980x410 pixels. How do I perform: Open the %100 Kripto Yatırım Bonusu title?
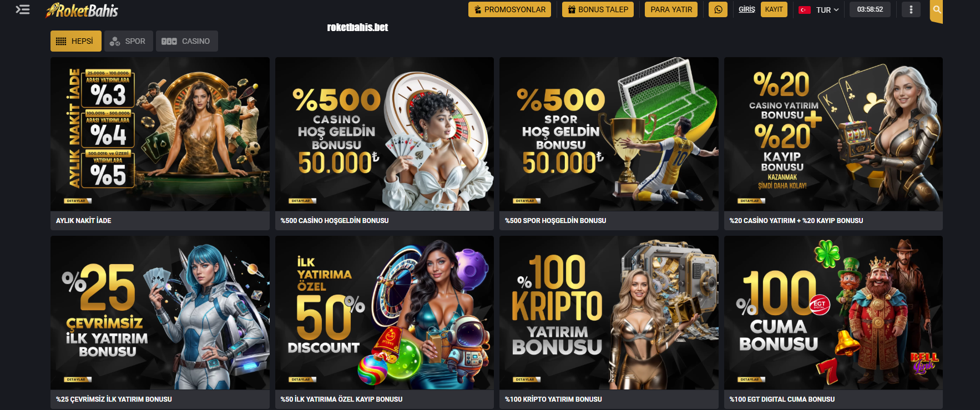[553, 399]
